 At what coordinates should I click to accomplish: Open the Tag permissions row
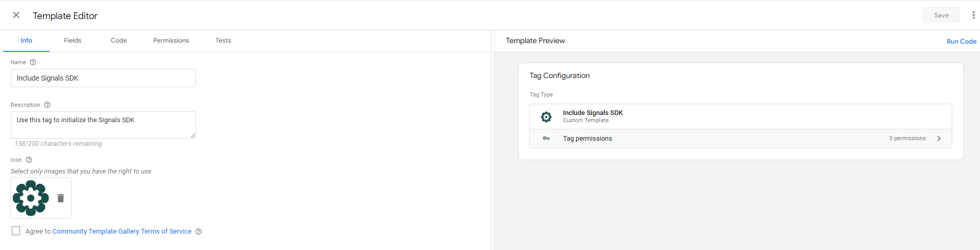pos(587,139)
